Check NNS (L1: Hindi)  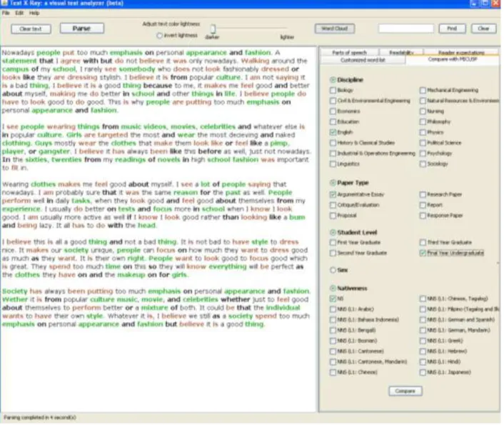(x=423, y=362)
